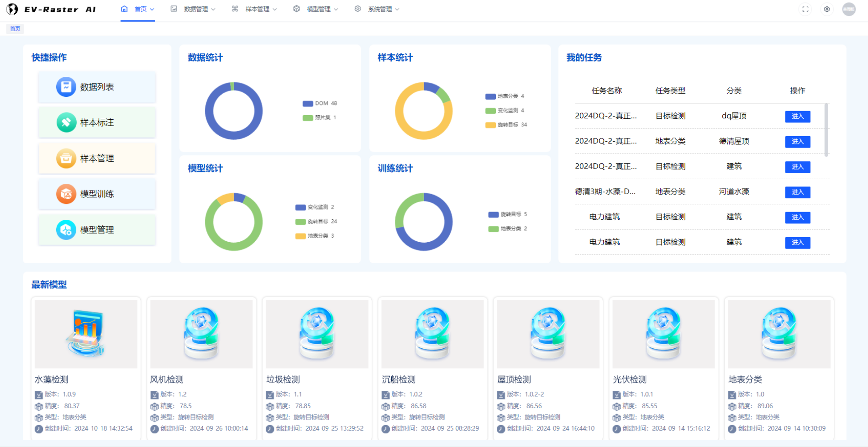Expand the 样本管理 dropdown chevron in top menu
Screen dimensions: 868x447
[275, 9]
